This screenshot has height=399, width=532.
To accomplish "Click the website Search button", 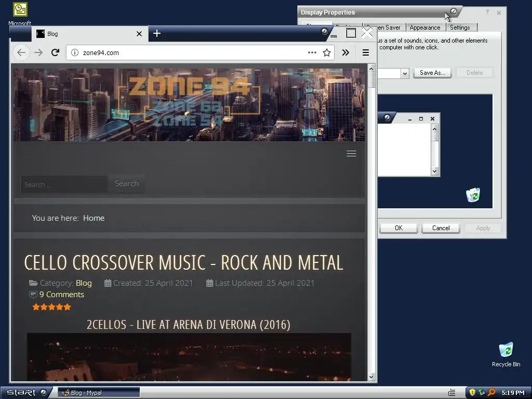I will coord(127,183).
